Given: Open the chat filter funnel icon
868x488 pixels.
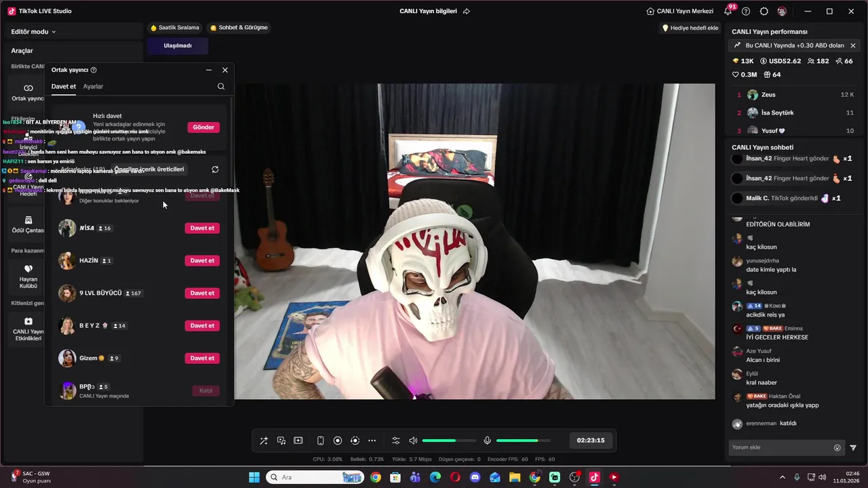Looking at the screenshot, I should tap(853, 447).
